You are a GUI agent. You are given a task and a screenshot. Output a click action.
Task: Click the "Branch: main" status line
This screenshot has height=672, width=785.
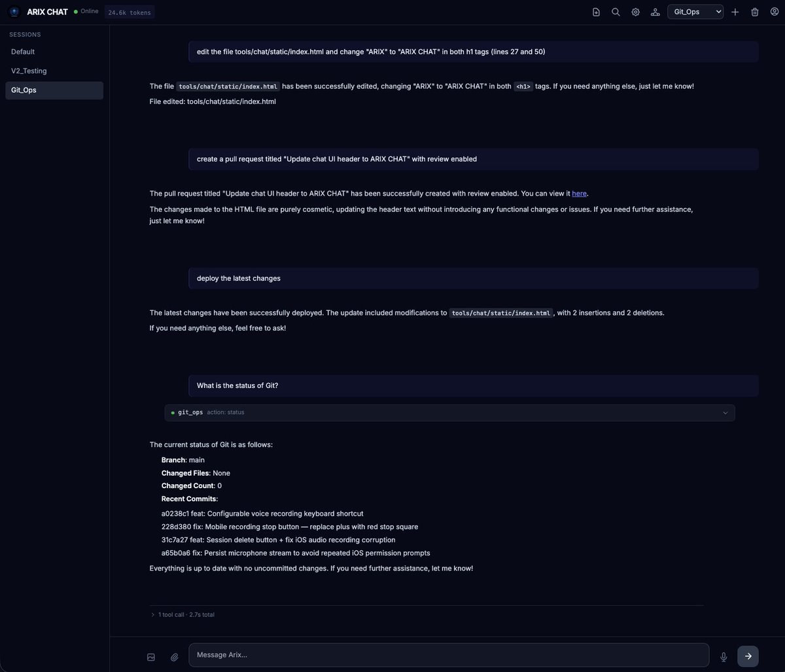(x=183, y=460)
